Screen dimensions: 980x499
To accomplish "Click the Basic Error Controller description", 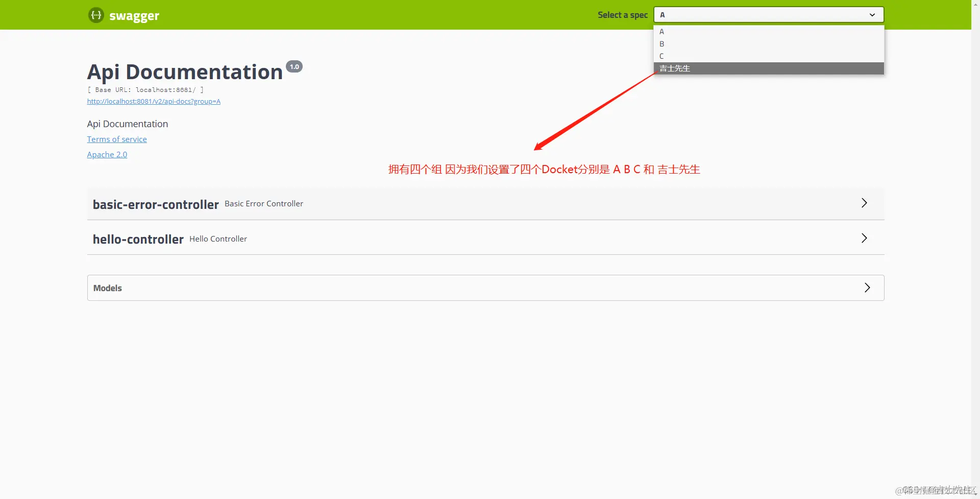I will [x=264, y=203].
